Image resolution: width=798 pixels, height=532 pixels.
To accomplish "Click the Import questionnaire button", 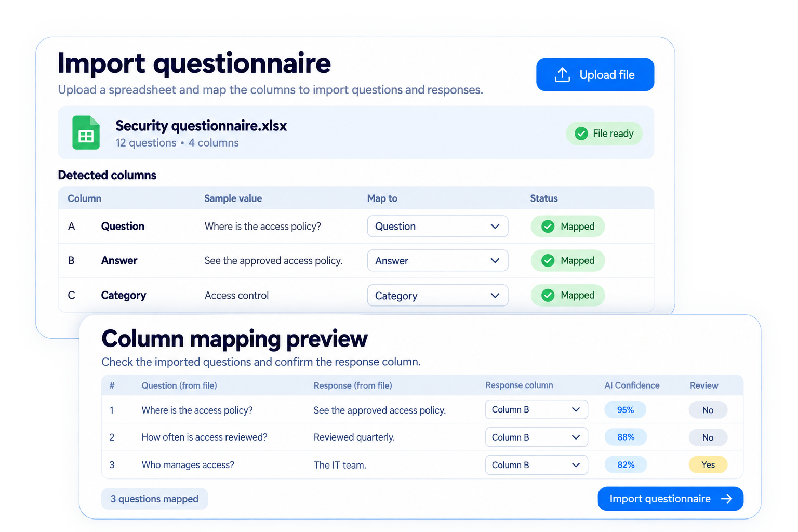I will (670, 499).
